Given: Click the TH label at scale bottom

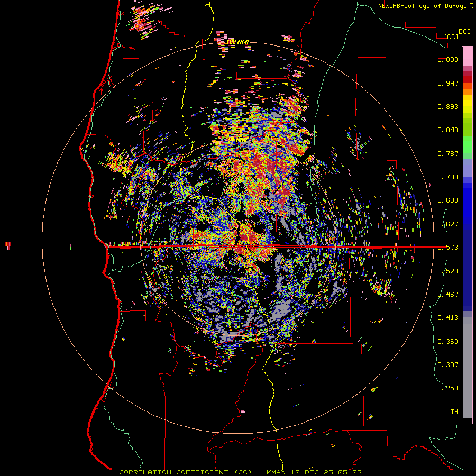Looking at the screenshot, I should click(x=454, y=412).
